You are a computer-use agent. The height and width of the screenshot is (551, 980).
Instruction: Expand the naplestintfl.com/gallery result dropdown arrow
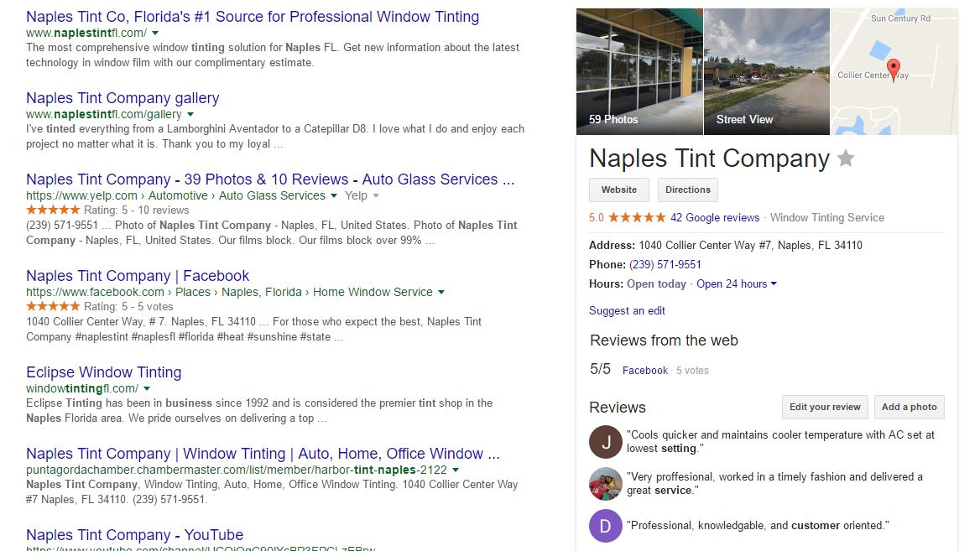(190, 114)
